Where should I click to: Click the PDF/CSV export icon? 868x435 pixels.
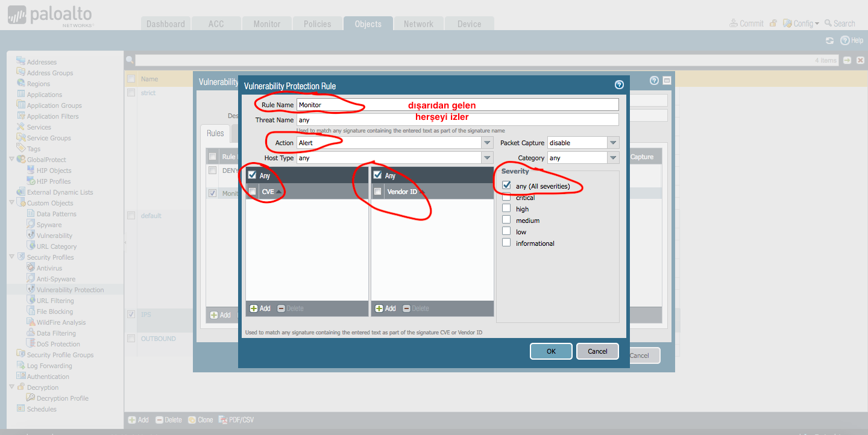pyautogui.click(x=222, y=420)
